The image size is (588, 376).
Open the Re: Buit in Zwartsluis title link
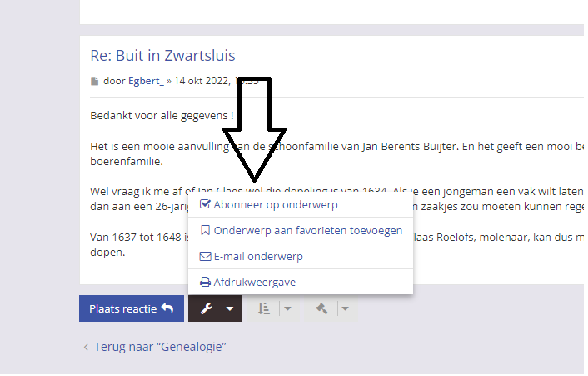162,56
